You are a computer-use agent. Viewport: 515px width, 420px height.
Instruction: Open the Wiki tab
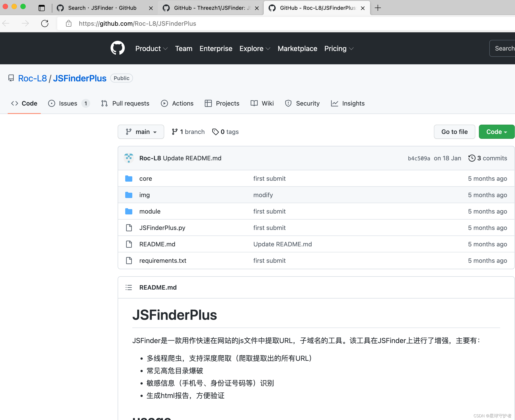coord(262,104)
